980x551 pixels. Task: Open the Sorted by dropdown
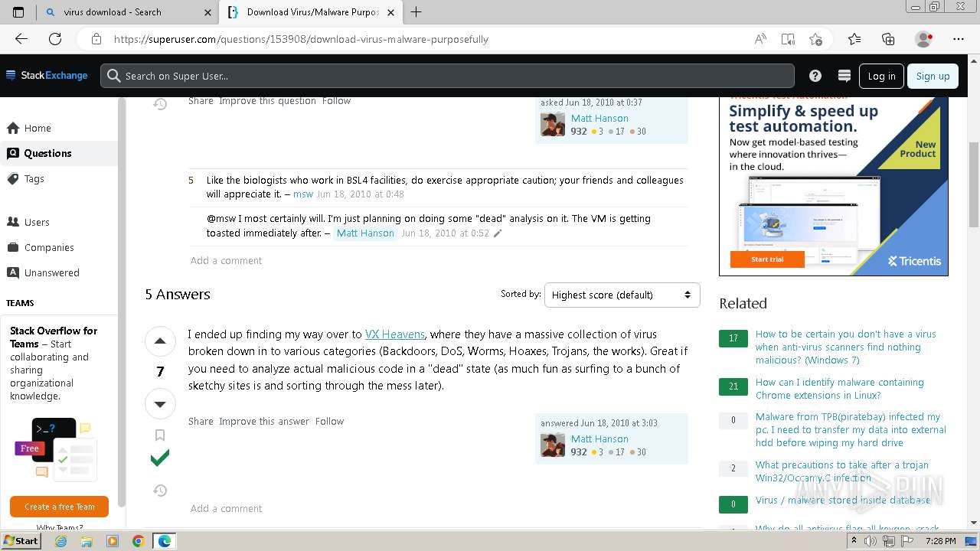click(622, 295)
